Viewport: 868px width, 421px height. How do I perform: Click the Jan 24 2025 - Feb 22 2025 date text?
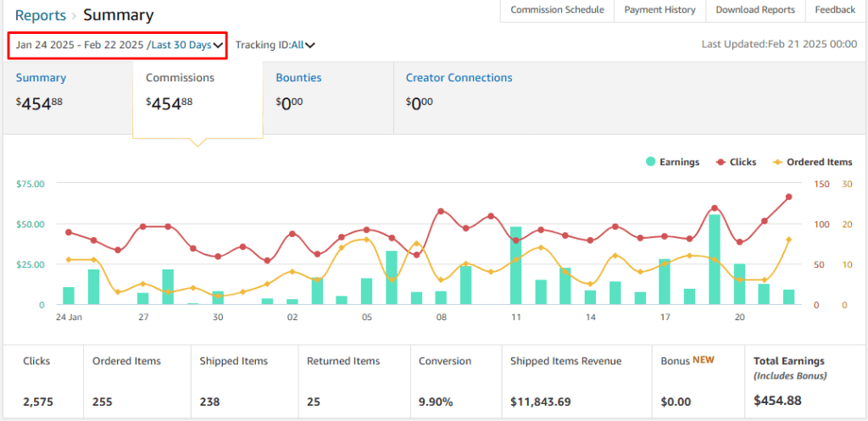click(x=80, y=46)
